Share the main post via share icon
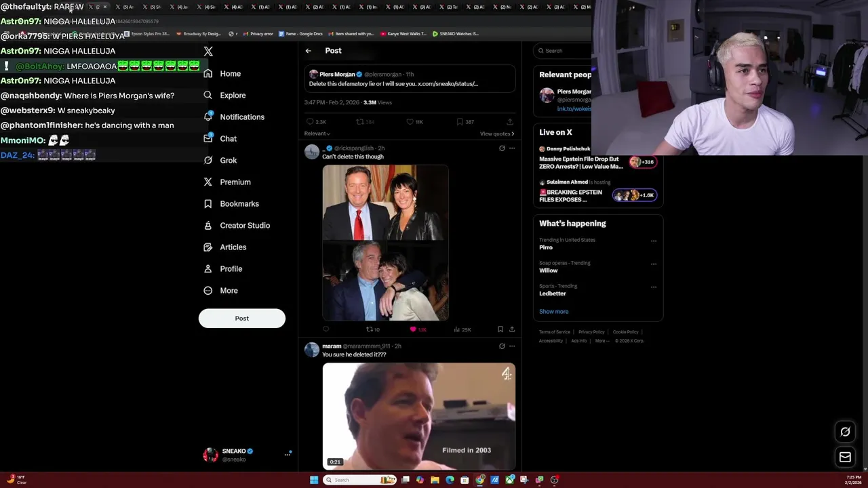 tap(511, 122)
